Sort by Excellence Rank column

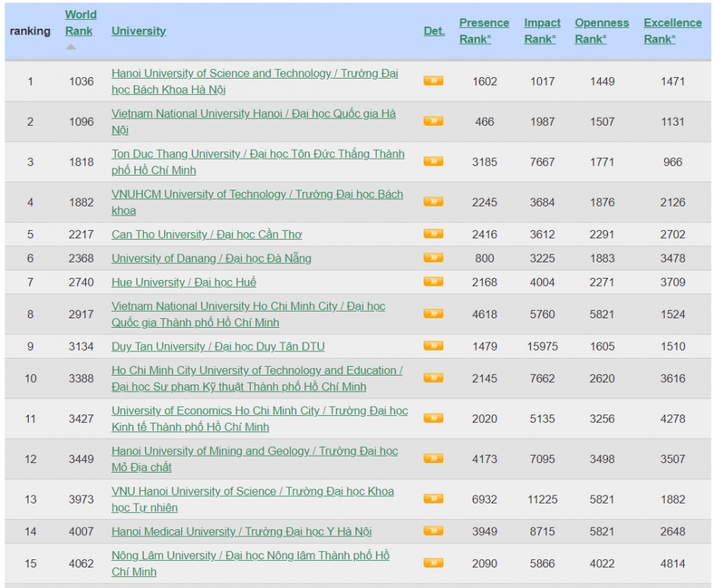(x=672, y=31)
